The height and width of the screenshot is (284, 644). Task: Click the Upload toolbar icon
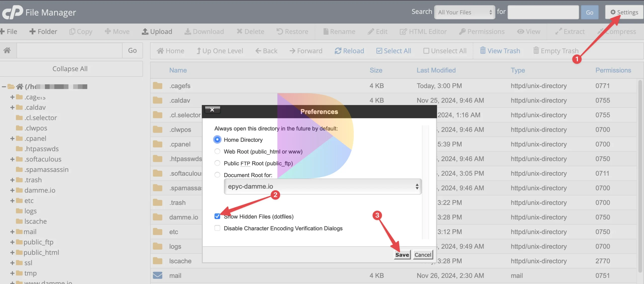tap(145, 31)
